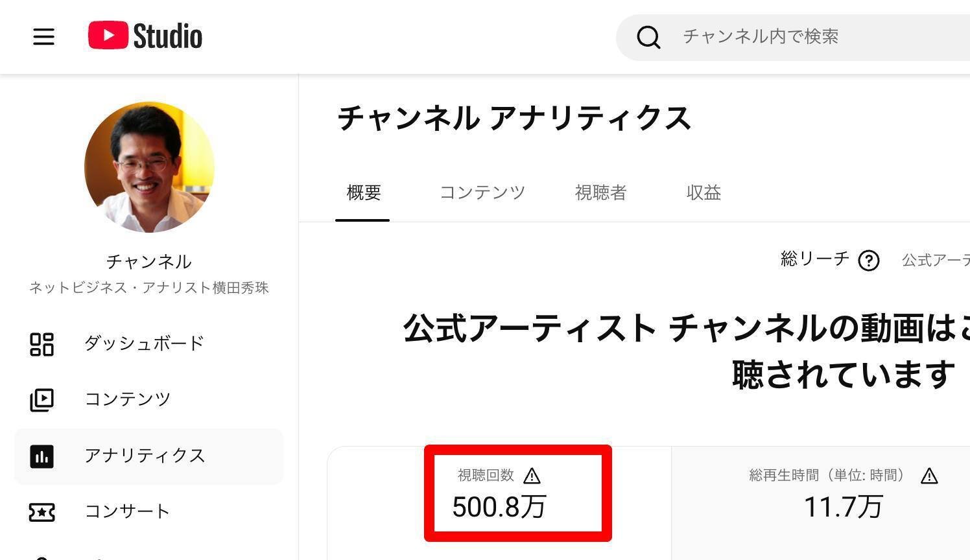Click the Concert ticket icon
Screen dimensions: 970x560
click(x=42, y=512)
